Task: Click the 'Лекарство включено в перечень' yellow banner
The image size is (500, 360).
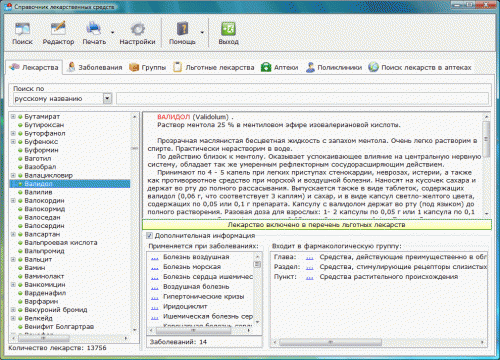Action: (x=317, y=225)
